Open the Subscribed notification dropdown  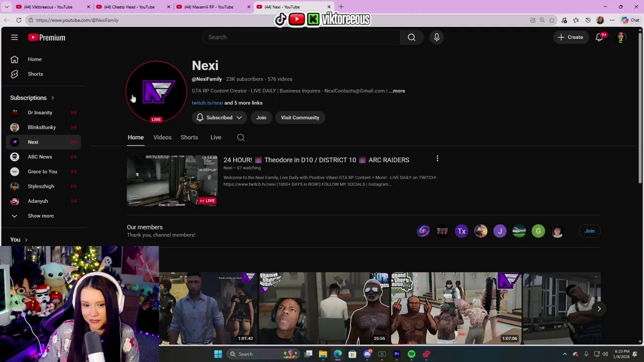(219, 118)
